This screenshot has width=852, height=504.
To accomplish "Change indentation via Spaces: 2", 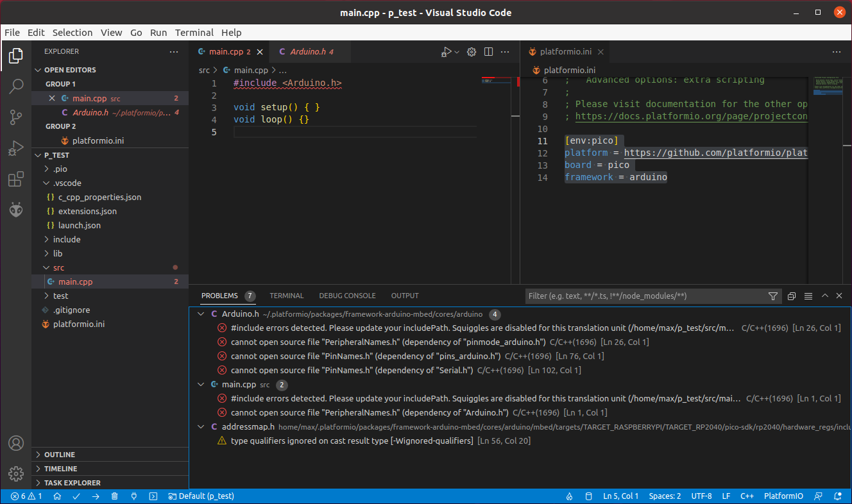I will coord(665,496).
